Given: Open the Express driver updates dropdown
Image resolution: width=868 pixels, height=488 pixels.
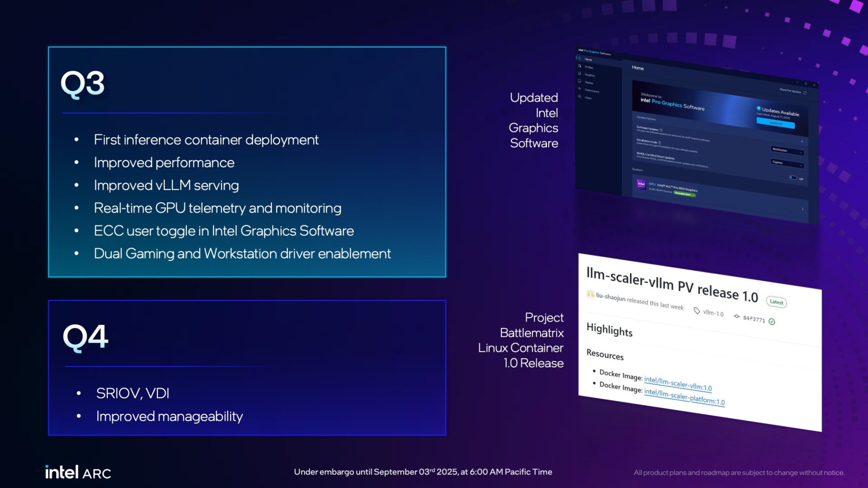Looking at the screenshot, I should pyautogui.click(x=786, y=163).
